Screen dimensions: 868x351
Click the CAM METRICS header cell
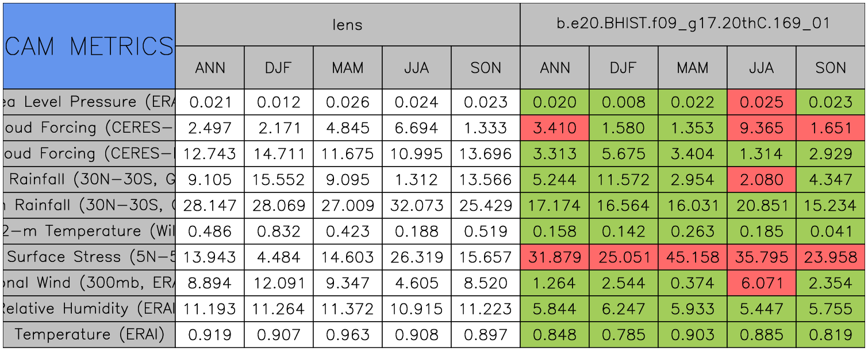[89, 46]
